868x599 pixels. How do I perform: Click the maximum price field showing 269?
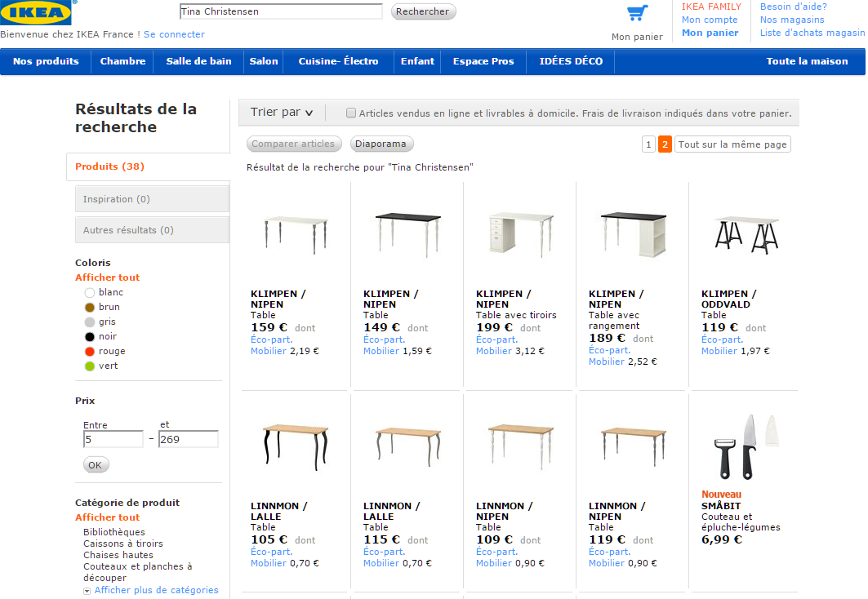(x=188, y=440)
